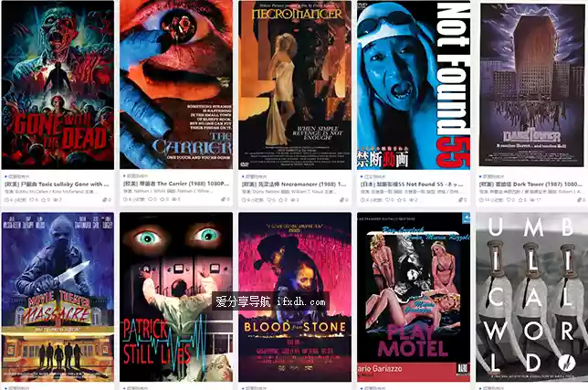Viewport: 588px width, 390px height.
Task: Click the category tag above Not Found 55 title
Action: [373, 176]
